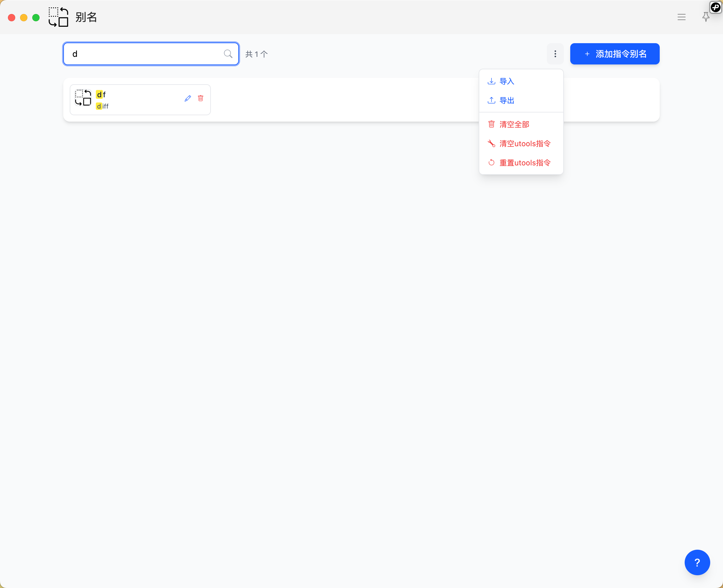Click 添加指令别名 button

[x=615, y=54]
